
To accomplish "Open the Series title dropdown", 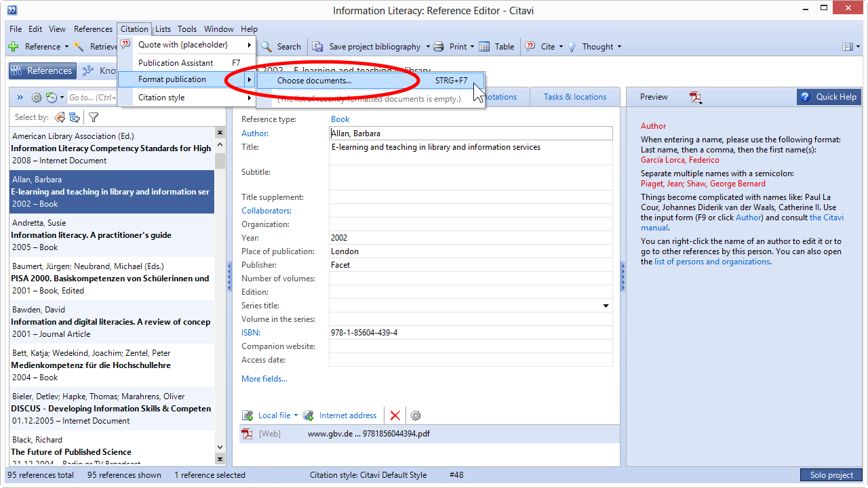I will coord(606,306).
